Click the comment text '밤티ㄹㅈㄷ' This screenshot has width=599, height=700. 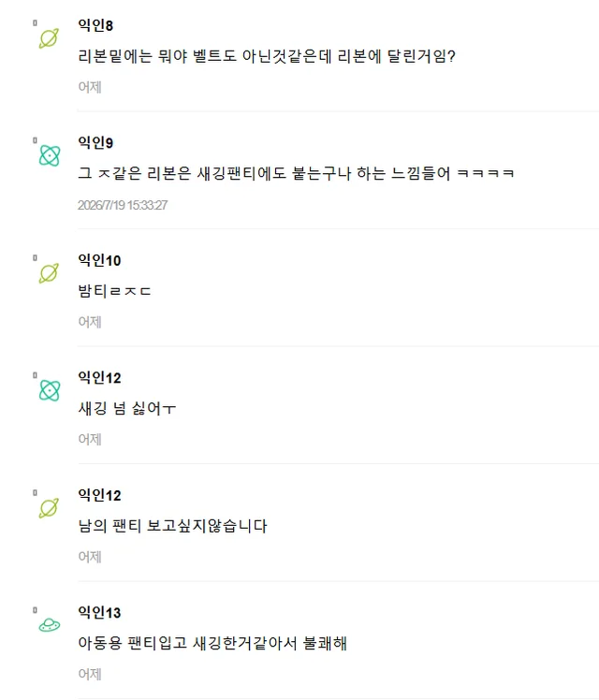coord(114,291)
